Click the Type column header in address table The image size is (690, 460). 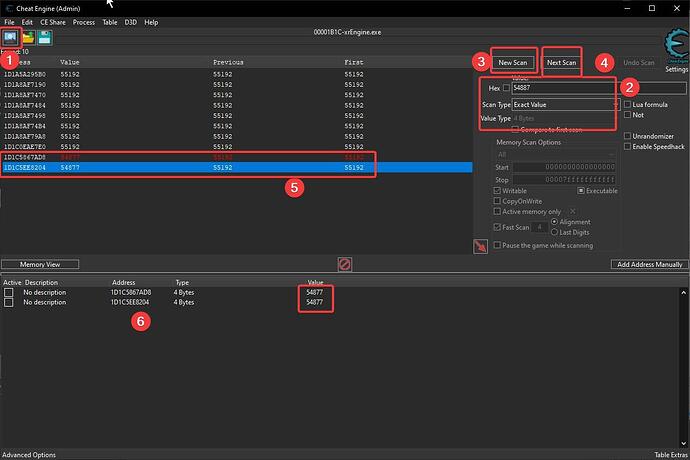(182, 283)
